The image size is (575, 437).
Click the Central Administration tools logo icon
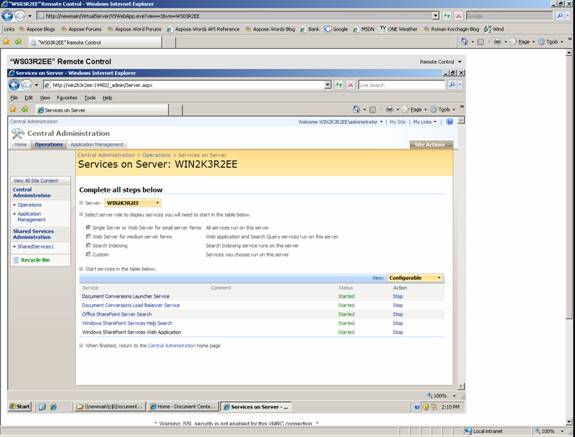[x=18, y=134]
